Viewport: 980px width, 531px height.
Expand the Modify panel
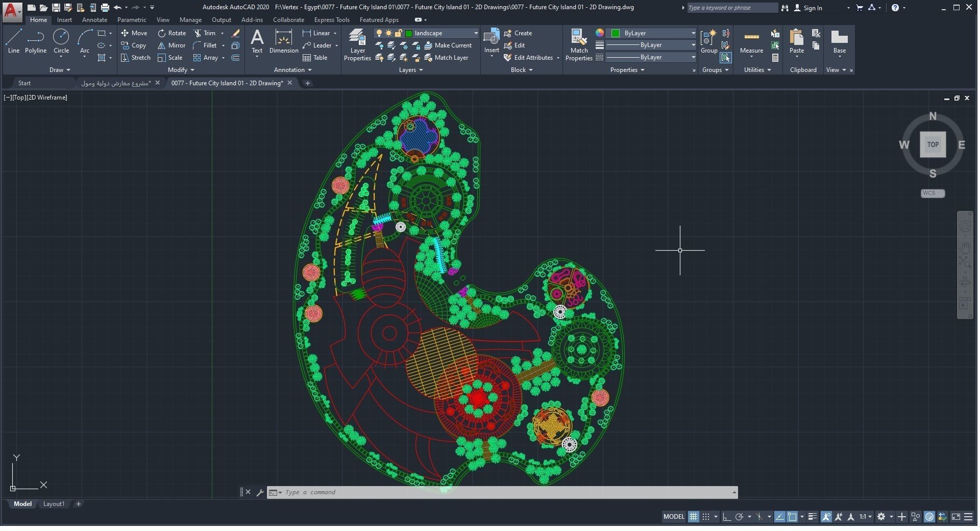click(181, 70)
